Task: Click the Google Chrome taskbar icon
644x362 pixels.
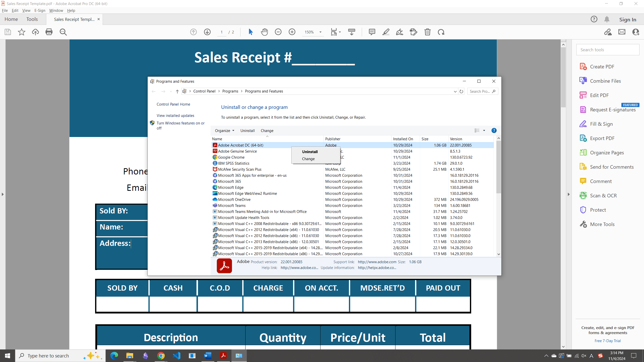Action: [161, 356]
